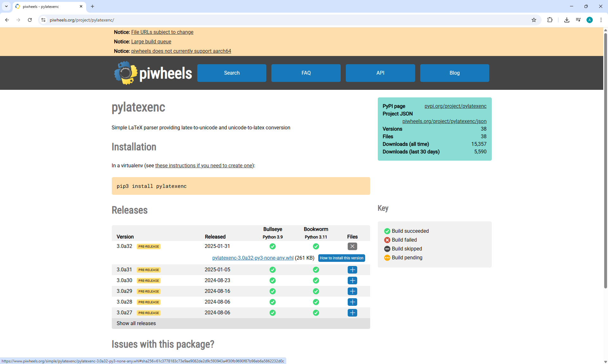This screenshot has height=364, width=608.
Task: Expand files for version 3.0a27
Action: (x=352, y=313)
